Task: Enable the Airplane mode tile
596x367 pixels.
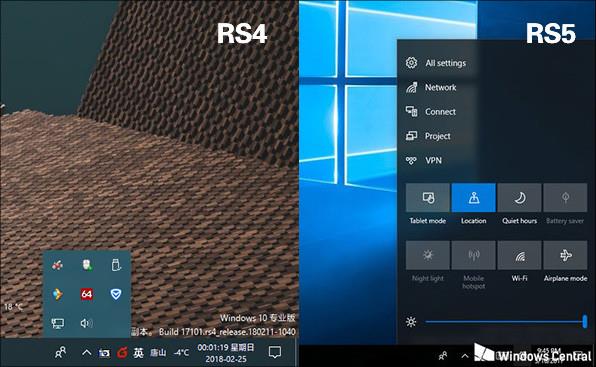Action: click(x=565, y=255)
